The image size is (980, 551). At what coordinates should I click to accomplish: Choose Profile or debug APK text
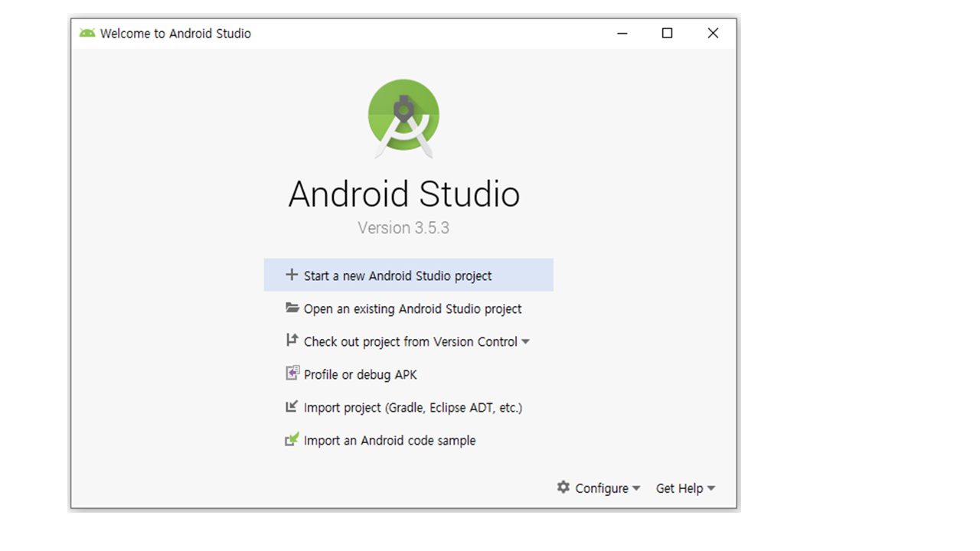[x=360, y=374]
